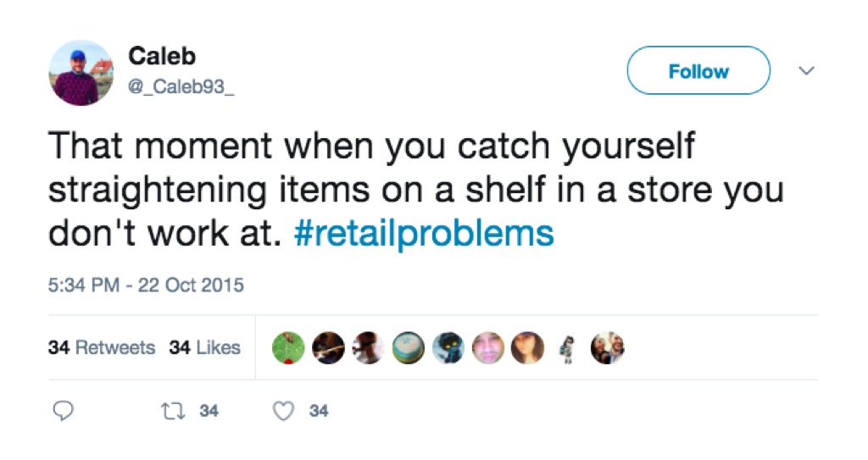868x460 pixels.
Task: Open the guitar player liker avatar
Action: [x=329, y=347]
